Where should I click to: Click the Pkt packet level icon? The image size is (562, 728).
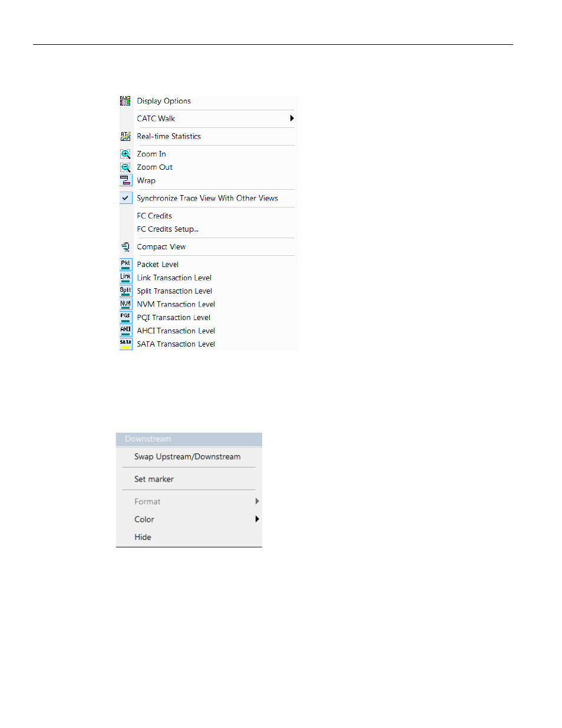(x=125, y=265)
